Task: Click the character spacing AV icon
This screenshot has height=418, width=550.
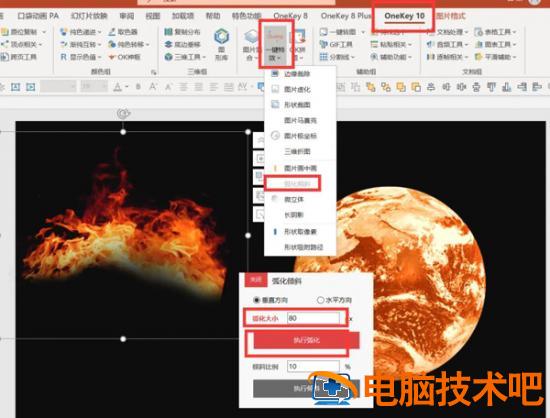Action: coord(243,87)
